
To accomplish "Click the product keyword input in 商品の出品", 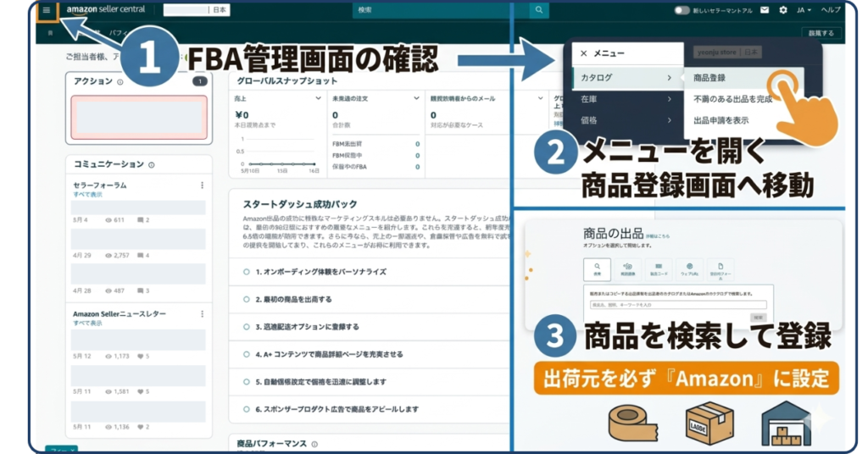I will (678, 305).
